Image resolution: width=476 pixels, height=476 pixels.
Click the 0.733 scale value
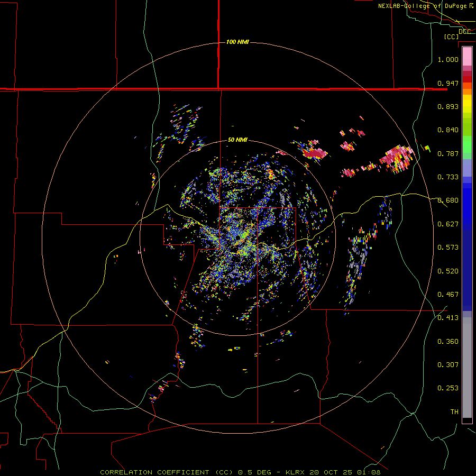448,177
